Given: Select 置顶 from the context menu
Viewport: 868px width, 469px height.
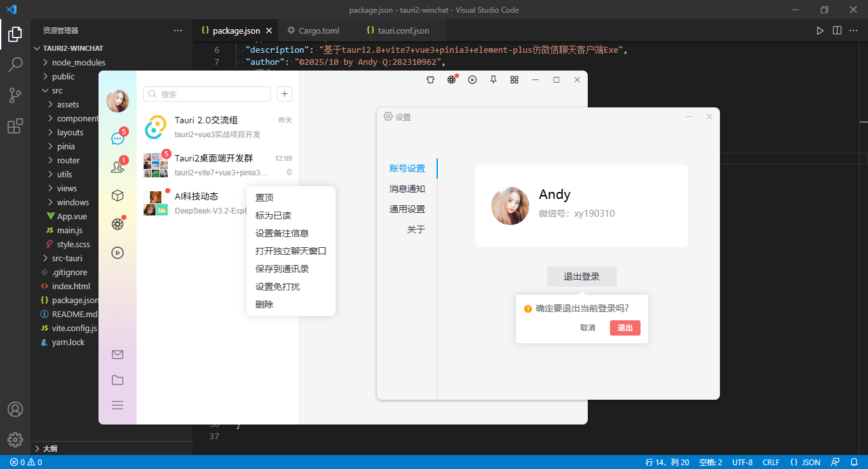Looking at the screenshot, I should (264, 197).
